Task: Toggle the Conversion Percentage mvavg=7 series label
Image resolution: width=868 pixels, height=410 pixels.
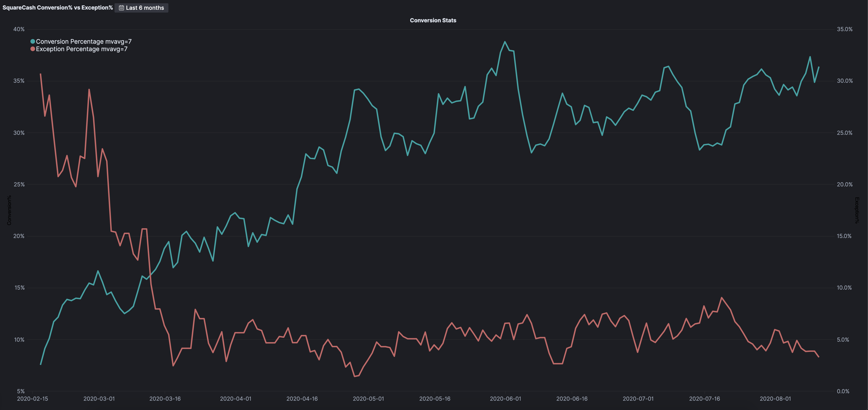Action: (x=84, y=41)
